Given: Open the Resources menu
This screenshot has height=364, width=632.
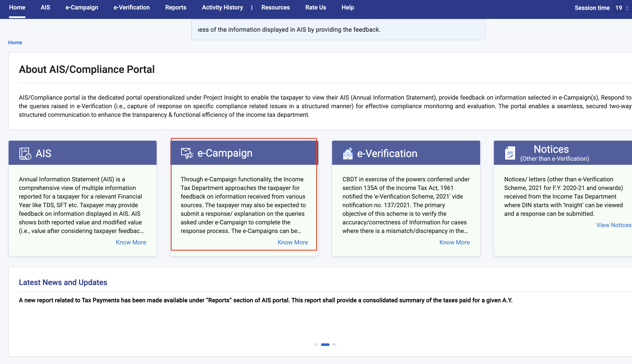Looking at the screenshot, I should [x=276, y=8].
